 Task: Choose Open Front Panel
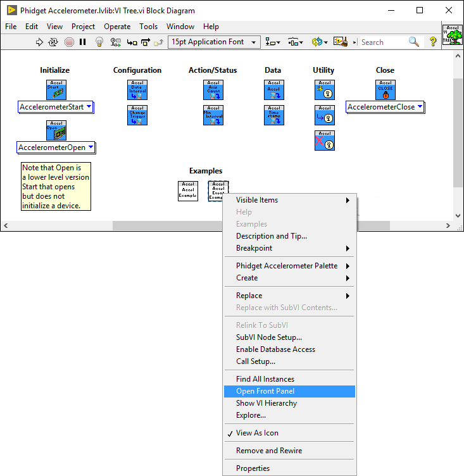pos(289,391)
